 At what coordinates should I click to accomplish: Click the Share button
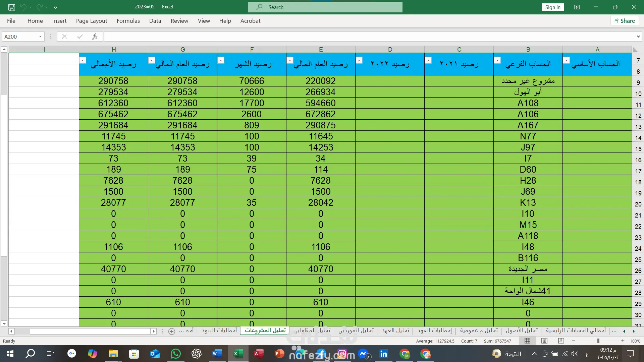point(624,21)
